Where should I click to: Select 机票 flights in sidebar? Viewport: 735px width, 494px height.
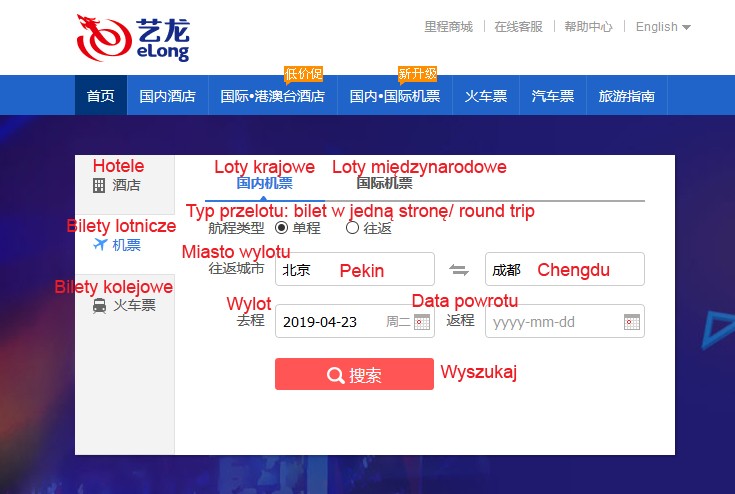click(x=125, y=244)
